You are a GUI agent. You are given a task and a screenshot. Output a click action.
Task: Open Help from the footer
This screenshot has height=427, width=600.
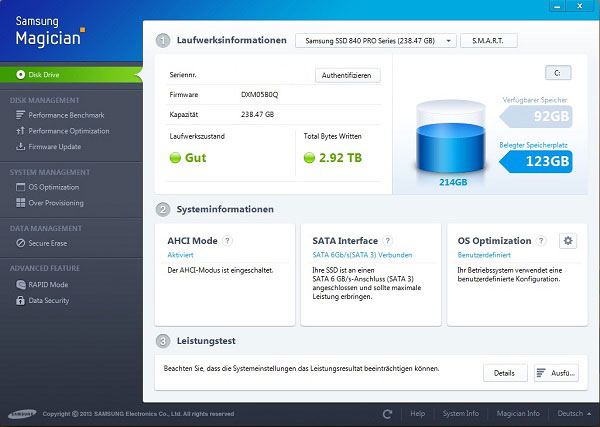tap(417, 414)
